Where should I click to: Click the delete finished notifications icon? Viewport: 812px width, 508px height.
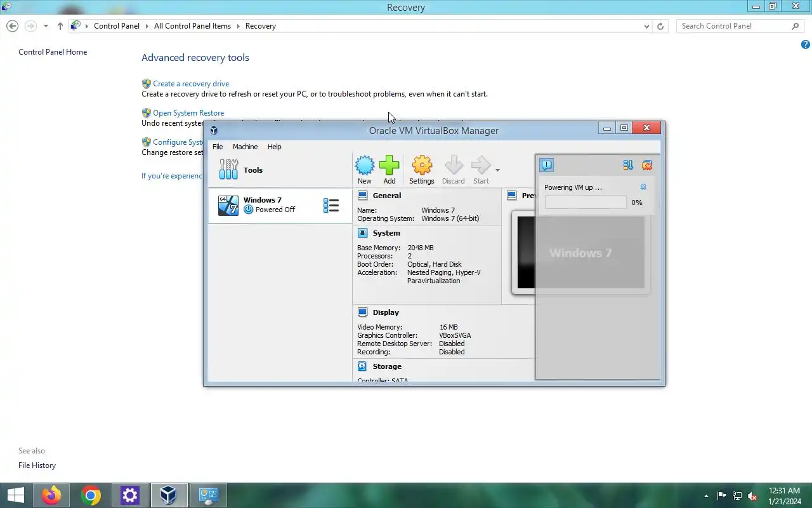(x=647, y=165)
